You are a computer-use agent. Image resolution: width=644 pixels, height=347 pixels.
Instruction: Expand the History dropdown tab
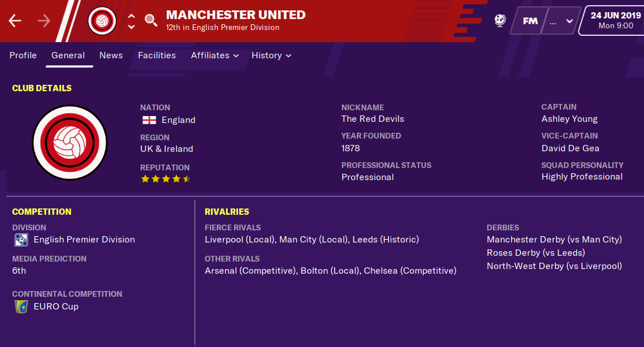pyautogui.click(x=272, y=55)
